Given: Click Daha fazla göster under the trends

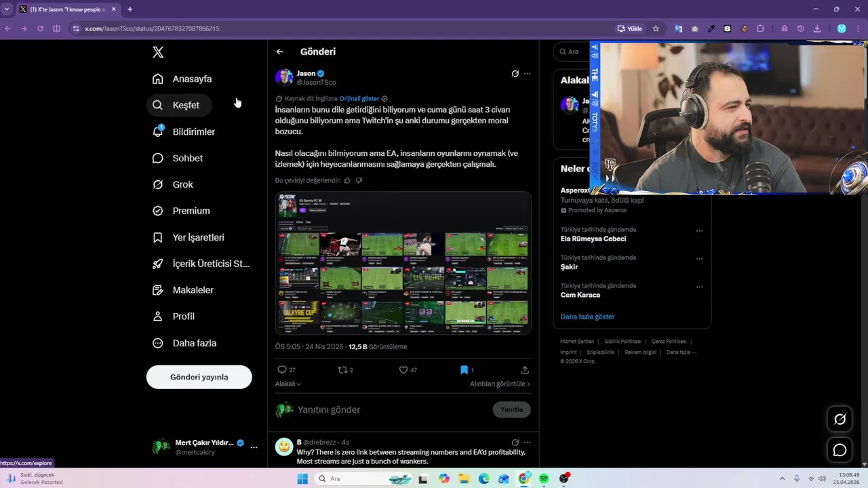Looking at the screenshot, I should [x=587, y=317].
